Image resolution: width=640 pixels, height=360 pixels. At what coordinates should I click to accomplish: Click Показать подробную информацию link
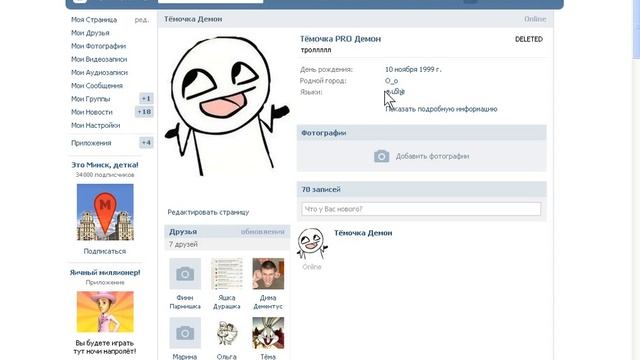441,109
